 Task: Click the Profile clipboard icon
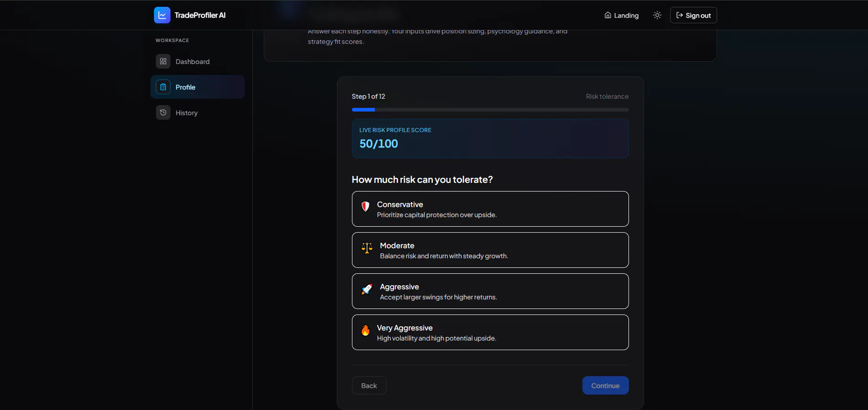(163, 87)
